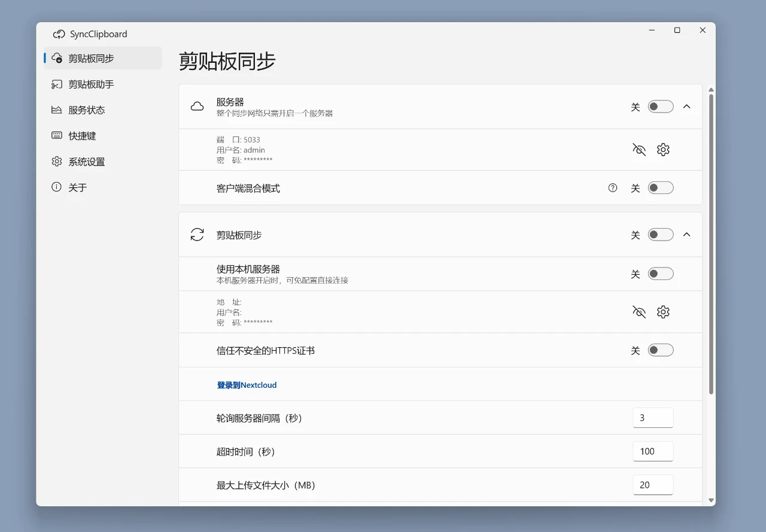This screenshot has height=532, width=766.
Task: Click the vertical scrollbar thumb
Action: (711, 244)
